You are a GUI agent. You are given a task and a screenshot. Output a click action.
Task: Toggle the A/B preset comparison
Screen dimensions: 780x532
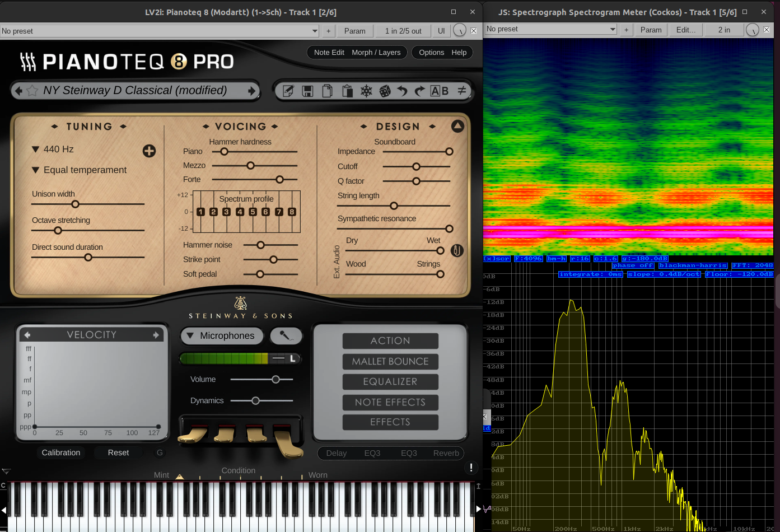click(x=440, y=91)
